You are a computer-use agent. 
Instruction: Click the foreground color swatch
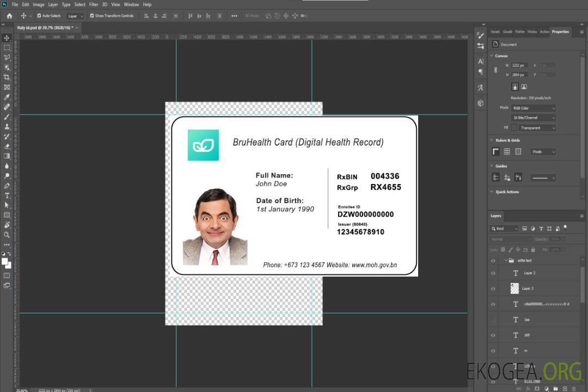4,261
